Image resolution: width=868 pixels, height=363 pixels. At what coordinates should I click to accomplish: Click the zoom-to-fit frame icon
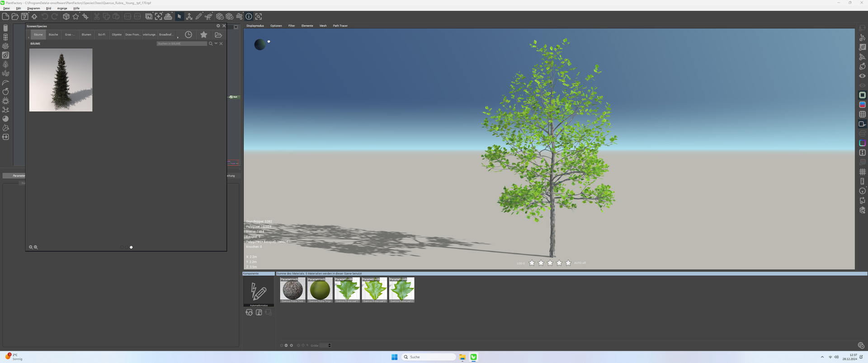(x=259, y=16)
